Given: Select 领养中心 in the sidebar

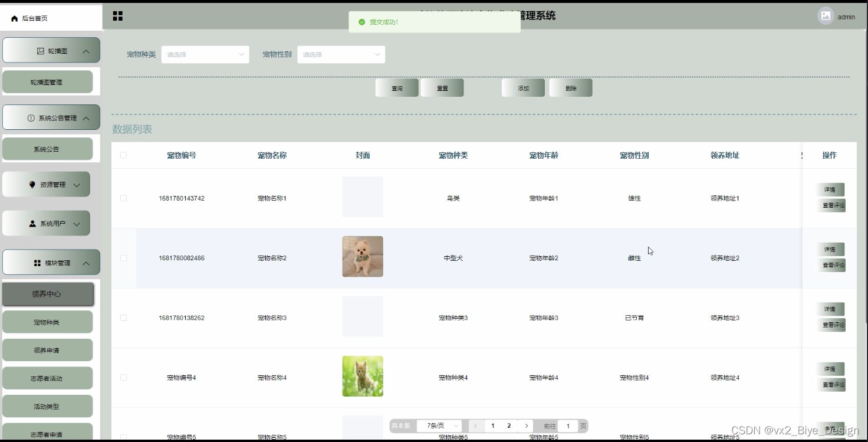Looking at the screenshot, I should 47,294.
